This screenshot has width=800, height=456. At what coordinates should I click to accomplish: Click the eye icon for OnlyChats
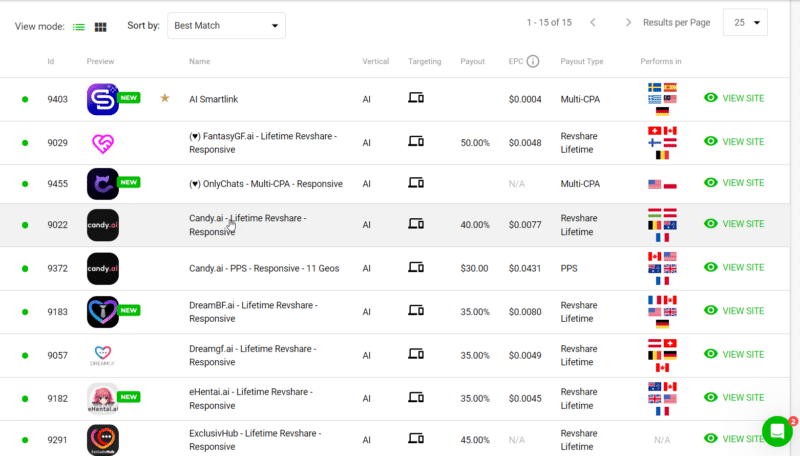(x=711, y=183)
